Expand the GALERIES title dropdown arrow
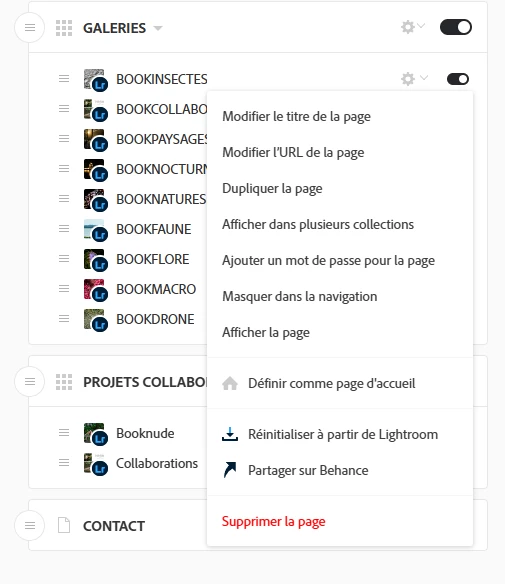This screenshot has height=584, width=505. [x=158, y=28]
